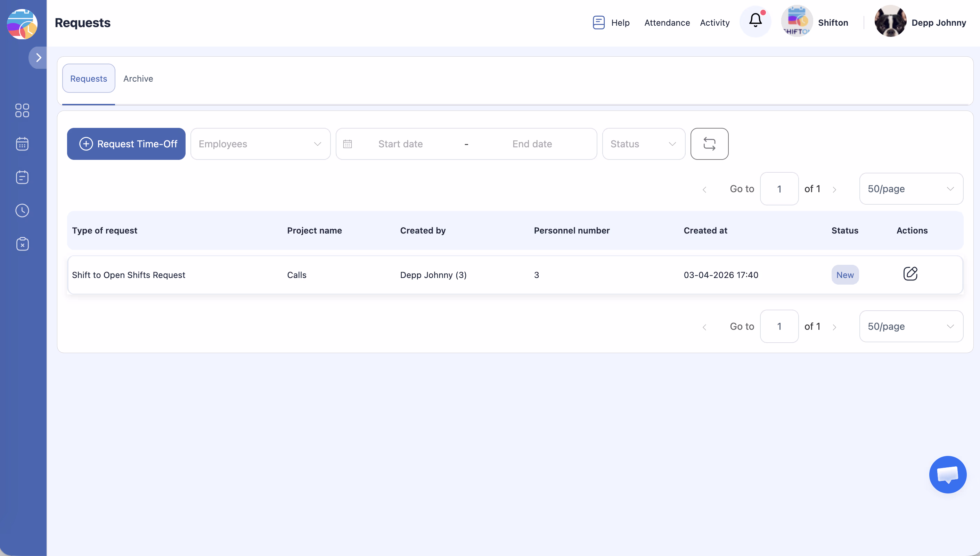
Task: Open the schedule calendar sidebar icon
Action: tap(22, 144)
